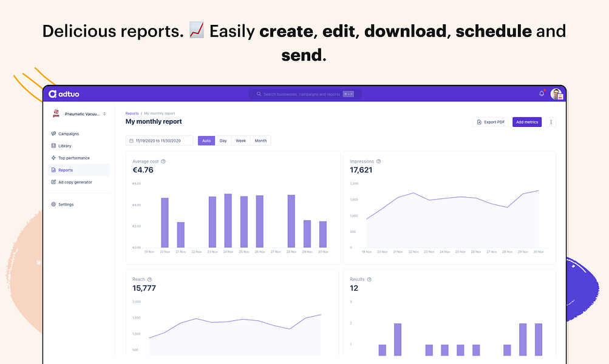The height and width of the screenshot is (364, 609).
Task: Expand the Pneumatic Vacuu... business switcher
Action: pyautogui.click(x=80, y=113)
